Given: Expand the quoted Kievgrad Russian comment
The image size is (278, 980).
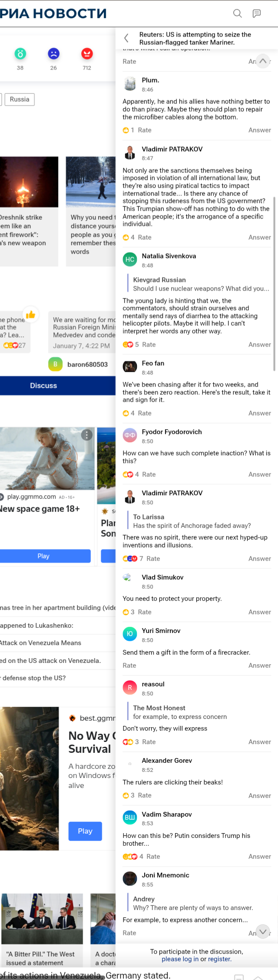Looking at the screenshot, I should click(201, 284).
